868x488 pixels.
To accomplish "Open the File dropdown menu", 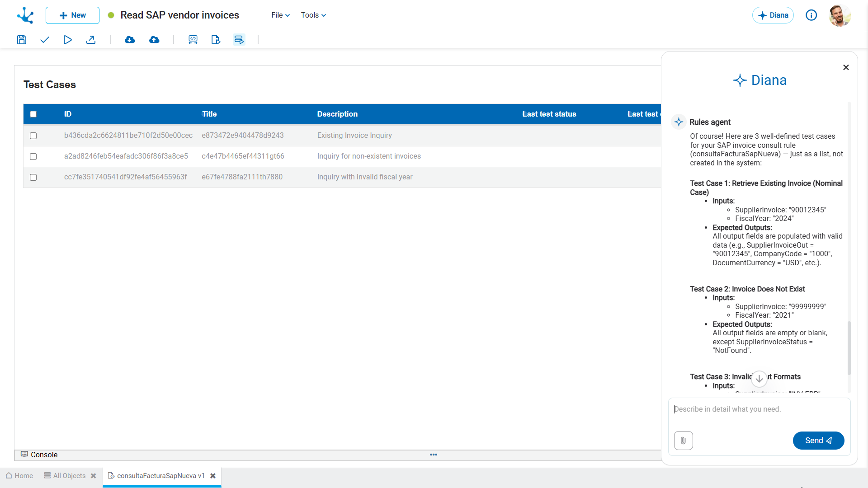I will click(x=280, y=15).
